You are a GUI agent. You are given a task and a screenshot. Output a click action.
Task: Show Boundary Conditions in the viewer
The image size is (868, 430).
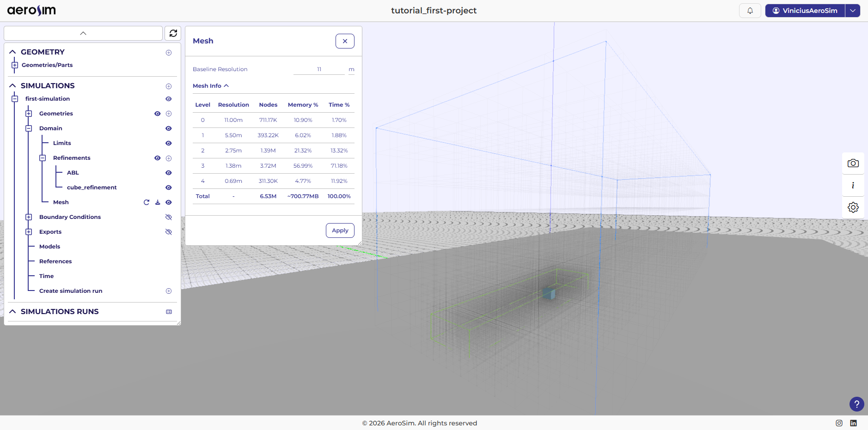[169, 217]
